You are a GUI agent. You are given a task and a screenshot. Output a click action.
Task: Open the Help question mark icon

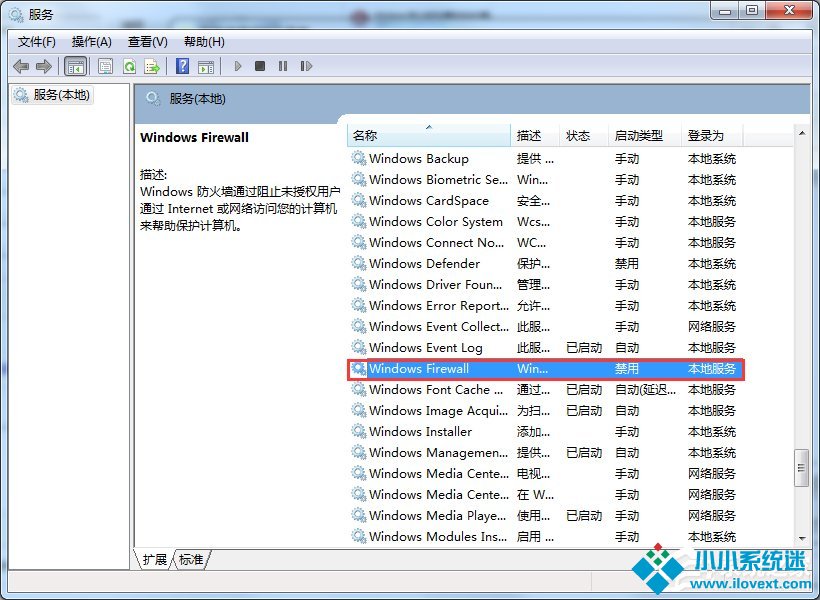click(x=183, y=66)
